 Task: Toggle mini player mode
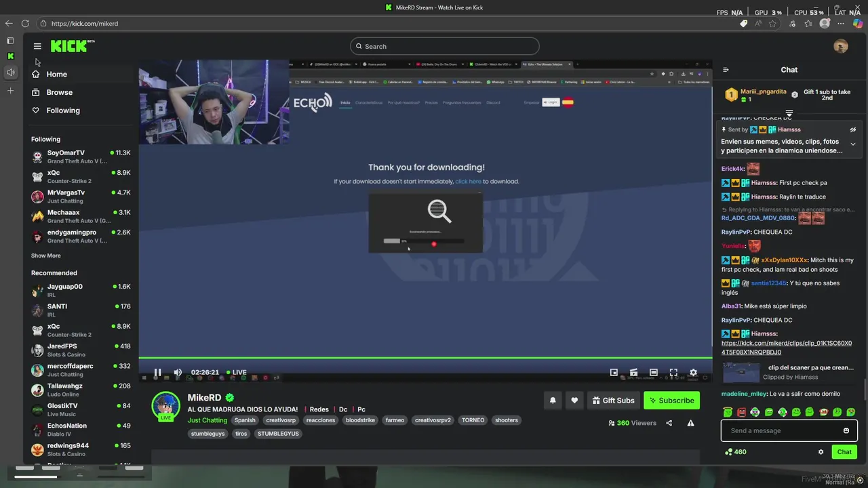tap(614, 372)
